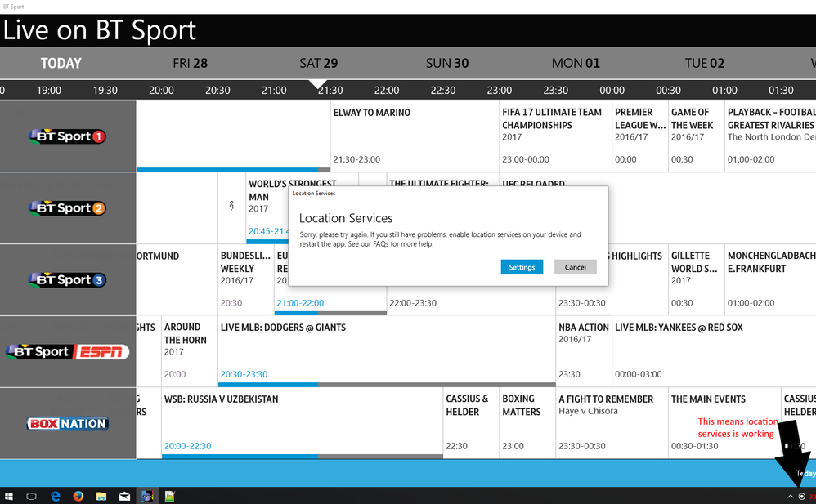Open AROUND THE HORN listing
The height and width of the screenshot is (504, 816).
click(190, 351)
